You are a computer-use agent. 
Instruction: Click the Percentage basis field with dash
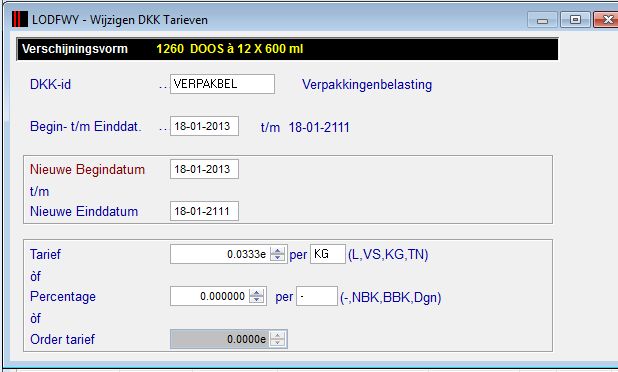pos(317,296)
